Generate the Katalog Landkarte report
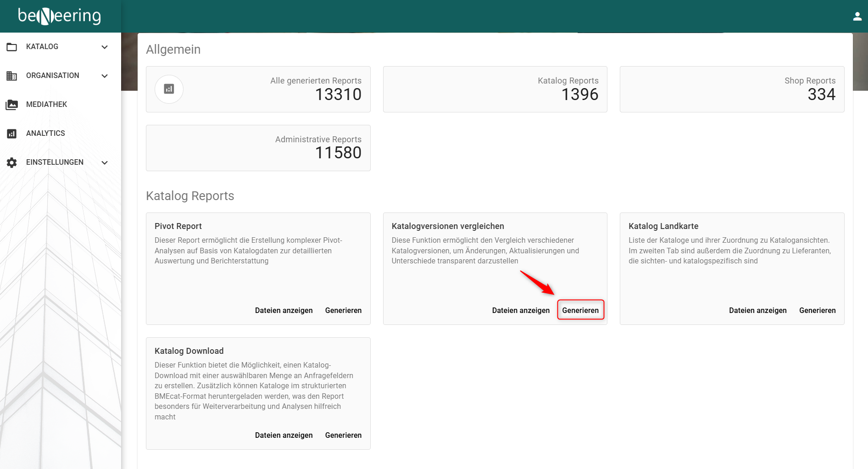Screen dimensions: 868x469 tap(818, 311)
